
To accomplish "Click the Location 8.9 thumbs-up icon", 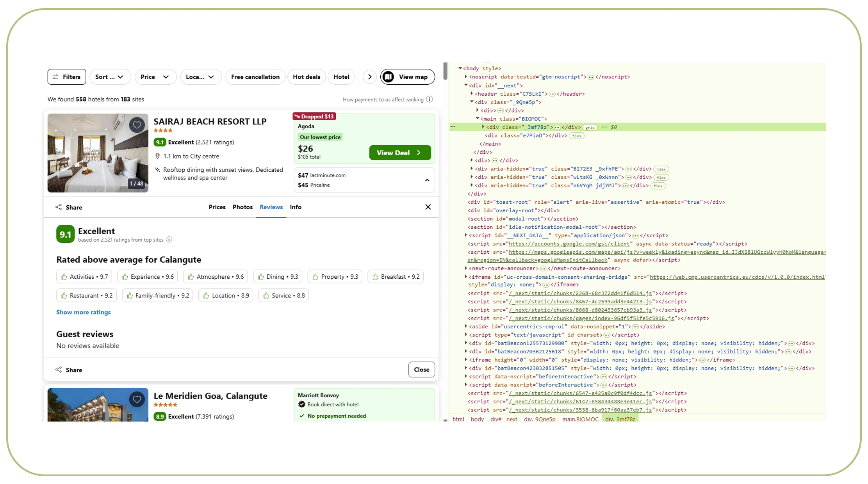I will [x=206, y=295].
